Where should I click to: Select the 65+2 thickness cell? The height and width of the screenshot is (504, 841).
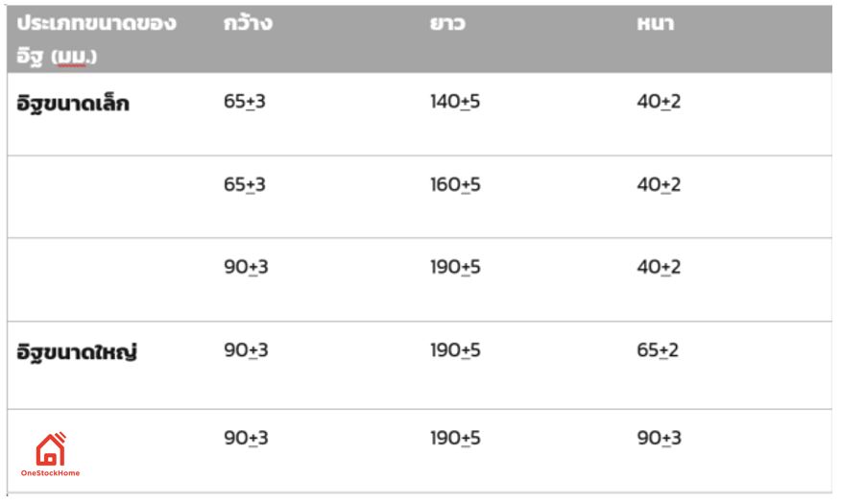click(x=658, y=349)
